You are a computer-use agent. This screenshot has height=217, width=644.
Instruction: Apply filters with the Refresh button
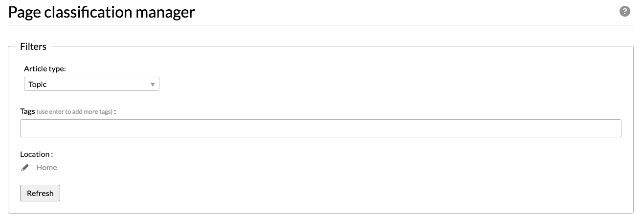(40, 193)
